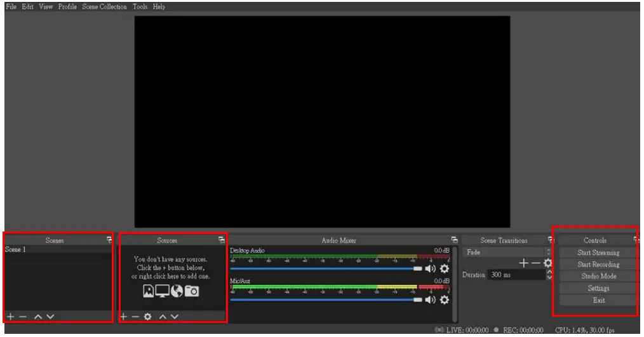
Task: Click the LIVE: 00:00:00 status
Action: point(467,330)
